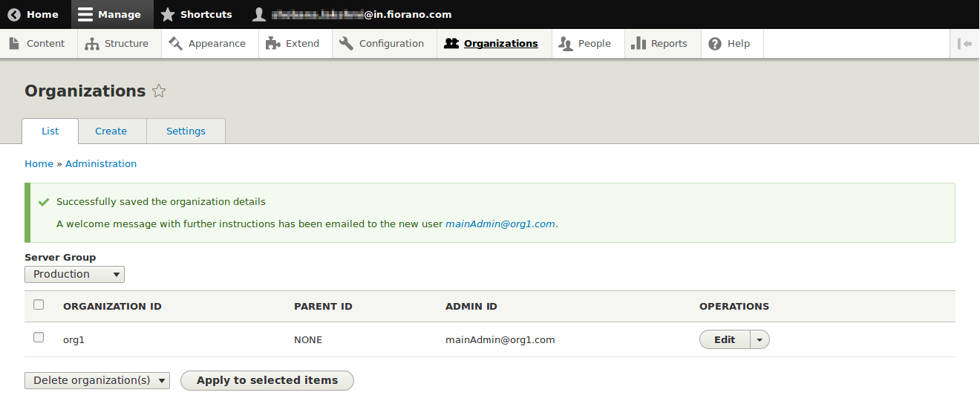
Task: Open the Server Group Production dropdown
Action: point(74,274)
